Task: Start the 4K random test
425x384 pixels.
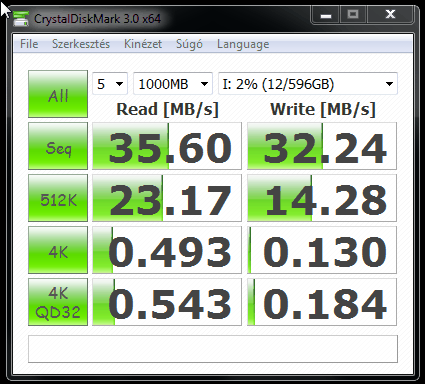Action: [58, 250]
